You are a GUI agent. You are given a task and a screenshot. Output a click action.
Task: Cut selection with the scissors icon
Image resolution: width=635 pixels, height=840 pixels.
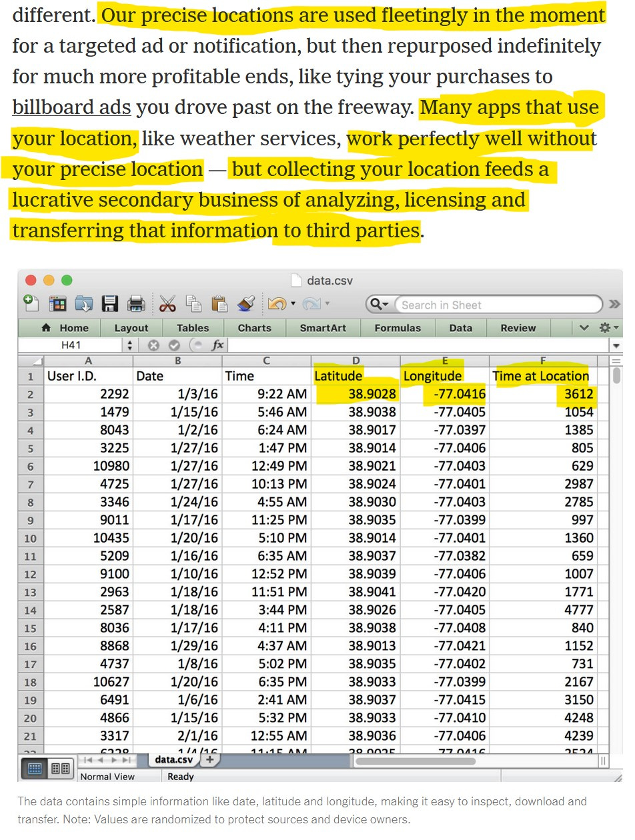click(x=167, y=304)
